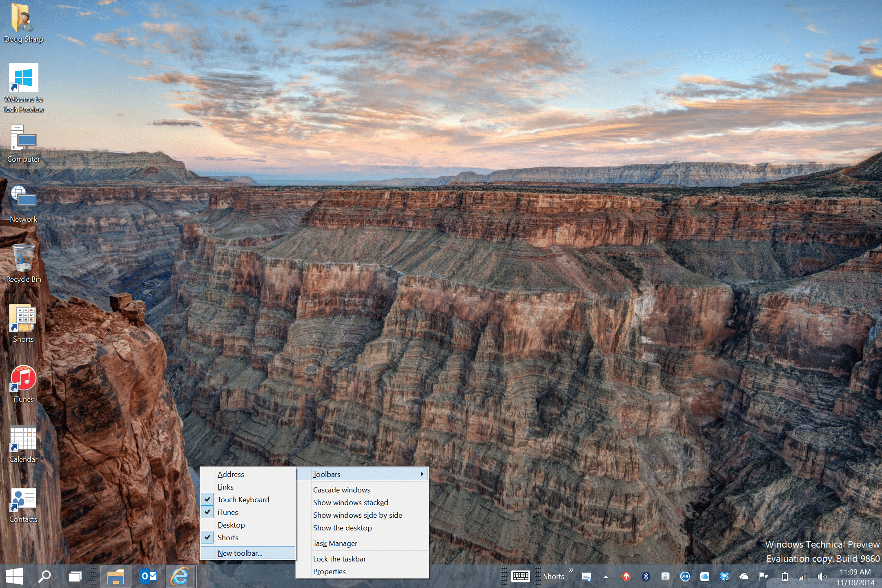Choose Show windows side by side
882x588 pixels.
[362, 515]
